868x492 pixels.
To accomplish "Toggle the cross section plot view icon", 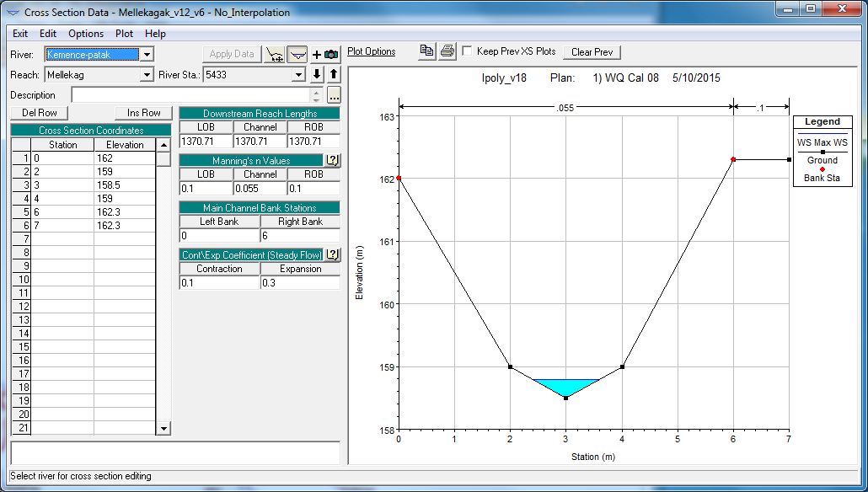I will pos(297,54).
